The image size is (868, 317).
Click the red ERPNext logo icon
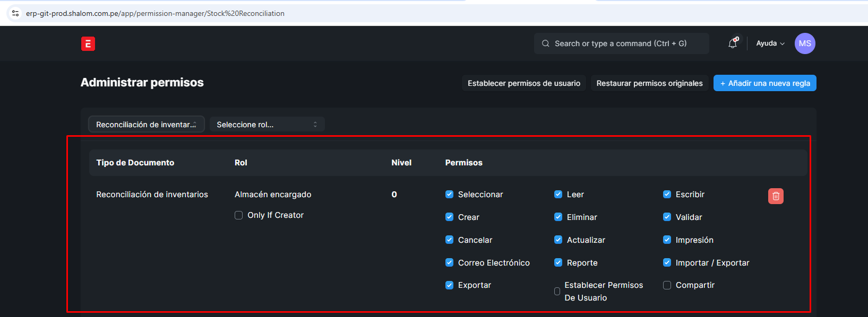pyautogui.click(x=88, y=43)
